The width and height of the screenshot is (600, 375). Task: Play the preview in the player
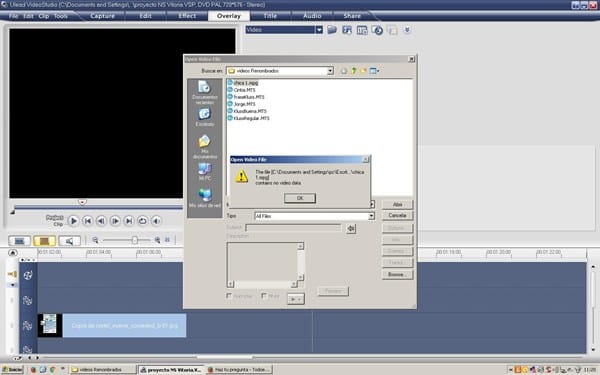[x=73, y=221]
